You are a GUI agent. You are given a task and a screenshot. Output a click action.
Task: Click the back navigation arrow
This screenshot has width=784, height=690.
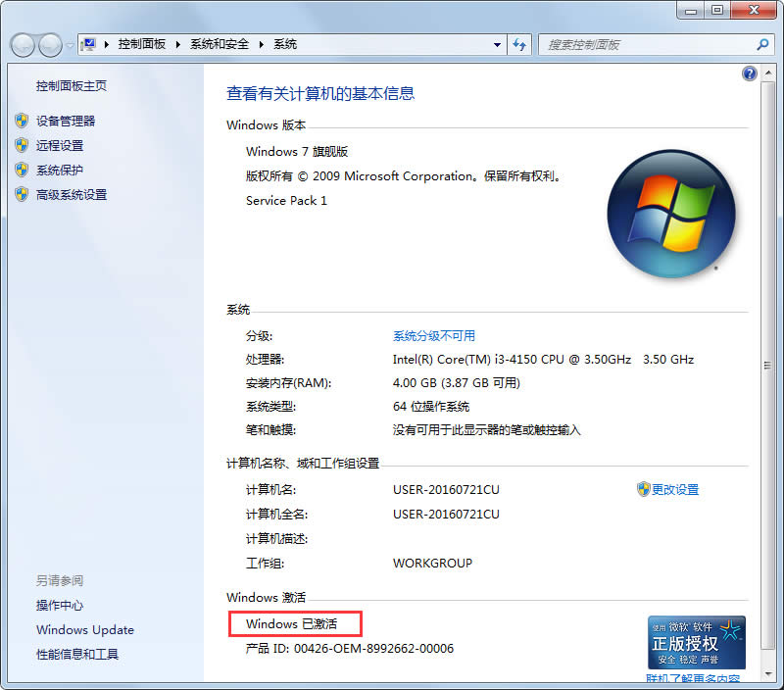pyautogui.click(x=22, y=44)
